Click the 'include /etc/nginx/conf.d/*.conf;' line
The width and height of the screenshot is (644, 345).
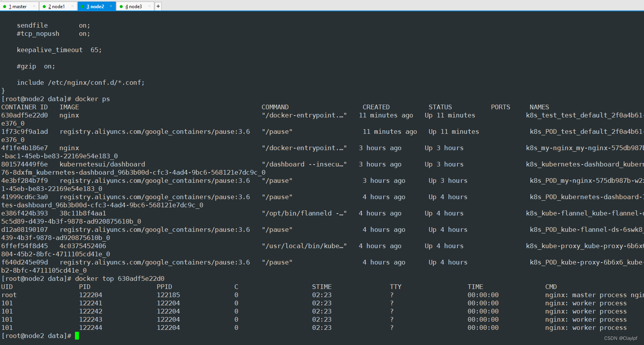pos(80,82)
